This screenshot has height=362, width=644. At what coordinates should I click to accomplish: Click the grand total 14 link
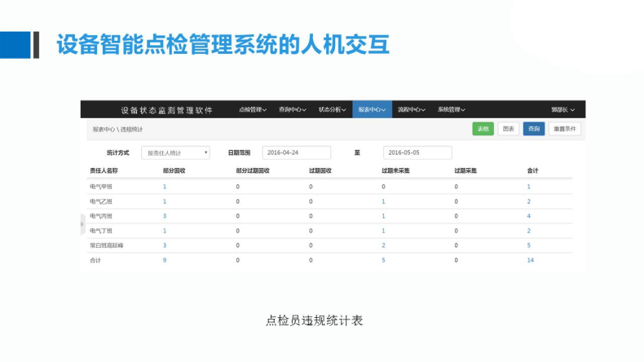[530, 260]
